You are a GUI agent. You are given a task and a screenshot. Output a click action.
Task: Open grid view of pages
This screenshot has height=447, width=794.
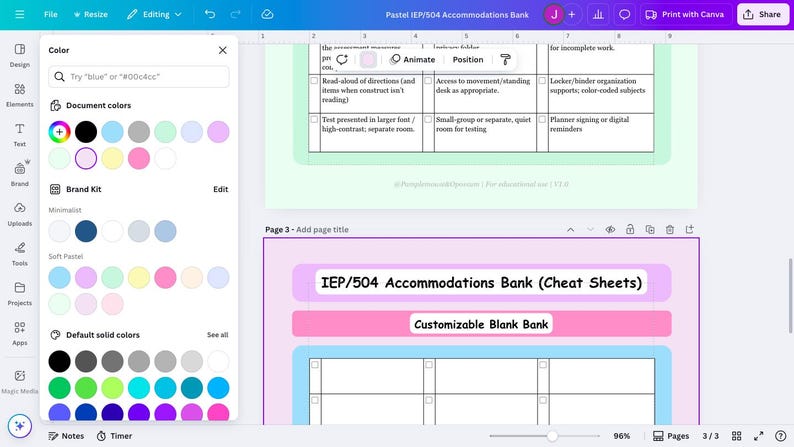pos(737,436)
